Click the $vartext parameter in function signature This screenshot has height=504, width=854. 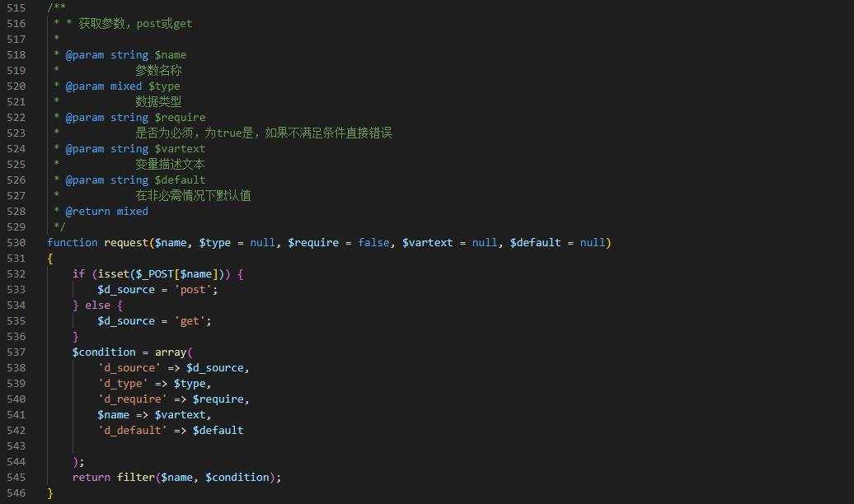(x=428, y=243)
